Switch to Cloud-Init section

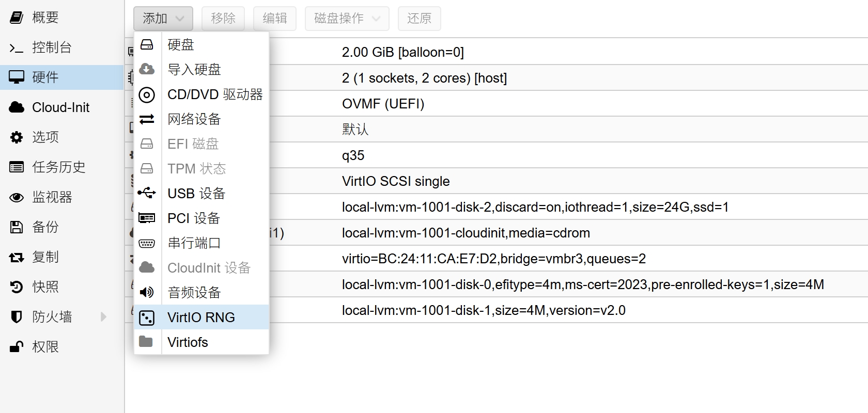tap(60, 107)
